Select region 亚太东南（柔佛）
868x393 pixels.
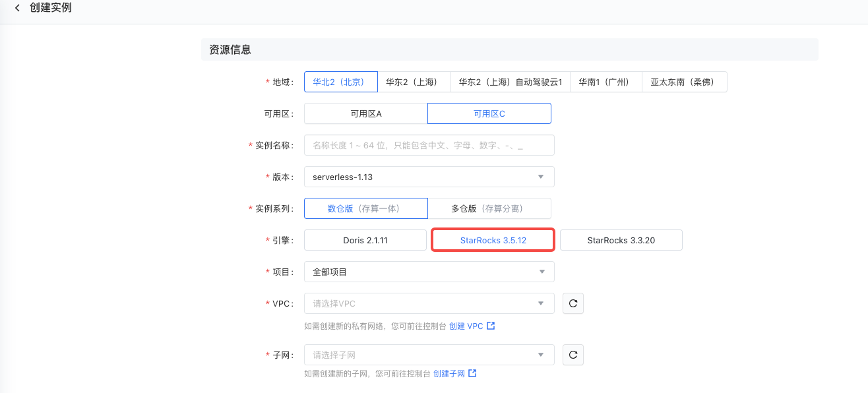pos(685,82)
